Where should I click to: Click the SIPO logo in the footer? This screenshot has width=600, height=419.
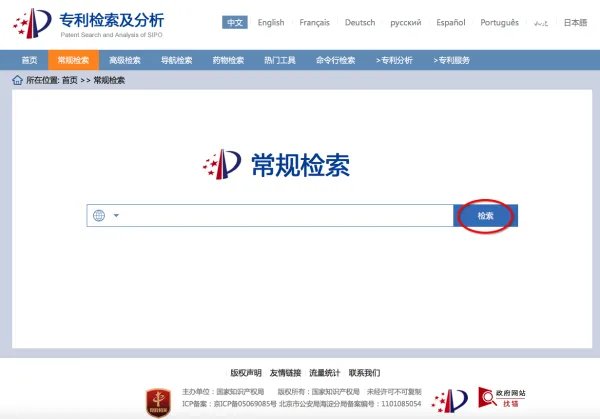[450, 401]
